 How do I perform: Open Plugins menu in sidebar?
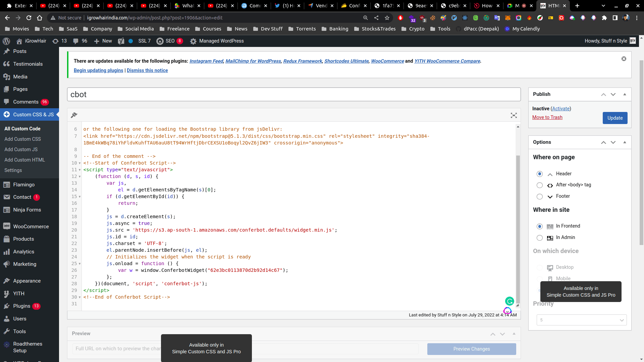click(x=22, y=306)
